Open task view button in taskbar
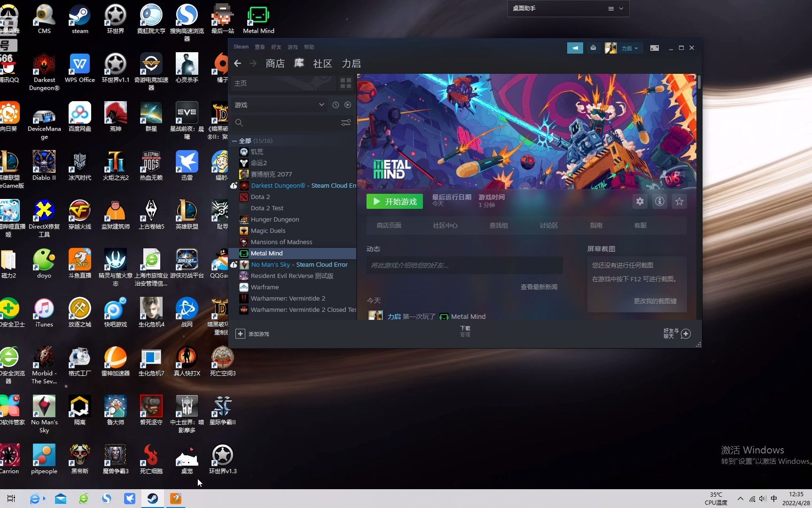The width and height of the screenshot is (812, 508). 11,499
